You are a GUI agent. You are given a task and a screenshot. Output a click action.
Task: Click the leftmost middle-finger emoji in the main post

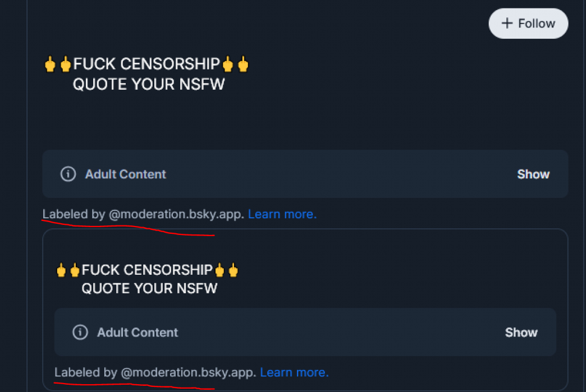(51, 64)
